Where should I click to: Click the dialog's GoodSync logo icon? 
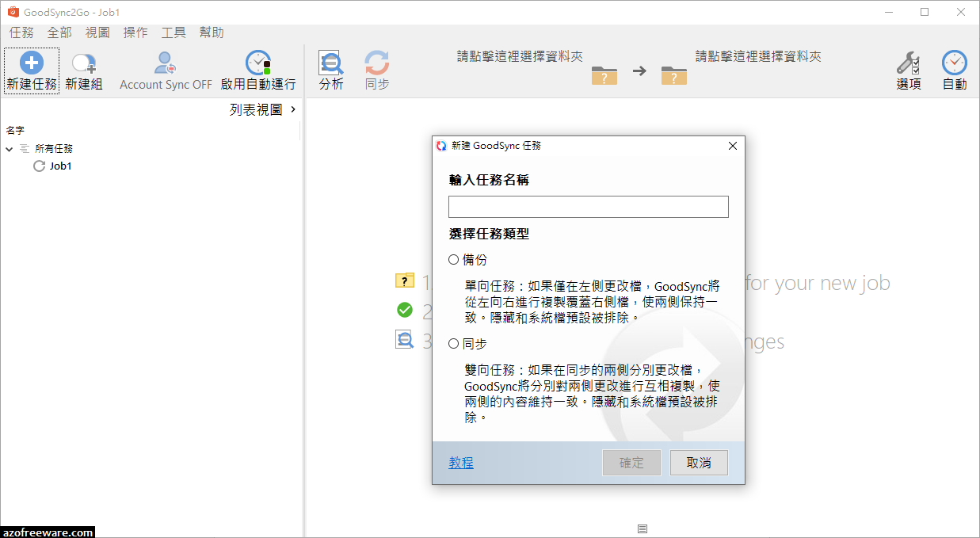point(441,146)
